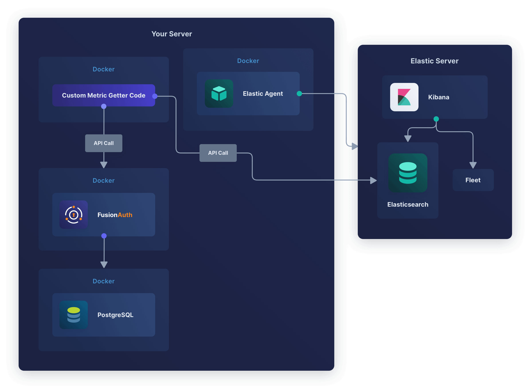Click the Kibana logo icon
Screen dimensions: 532x392
[404, 97]
